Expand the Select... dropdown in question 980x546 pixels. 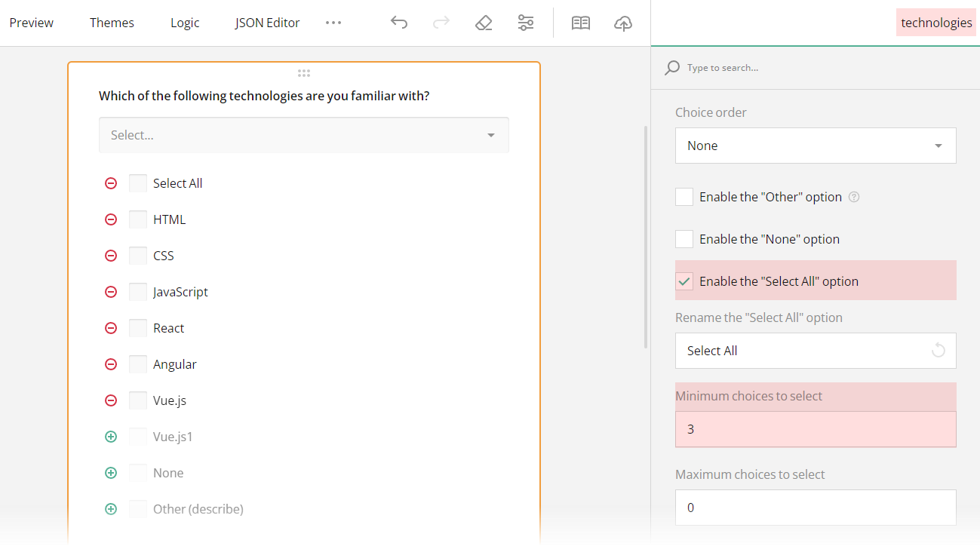click(303, 135)
